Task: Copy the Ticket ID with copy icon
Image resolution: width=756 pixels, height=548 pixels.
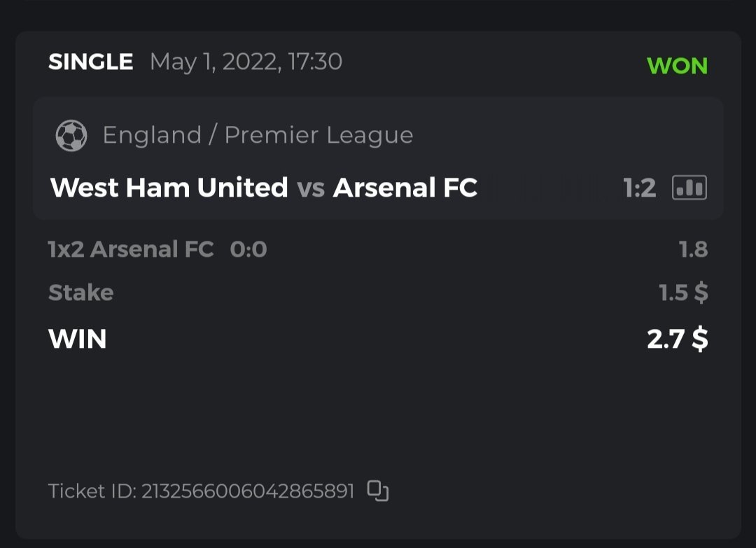Action: coord(378,491)
